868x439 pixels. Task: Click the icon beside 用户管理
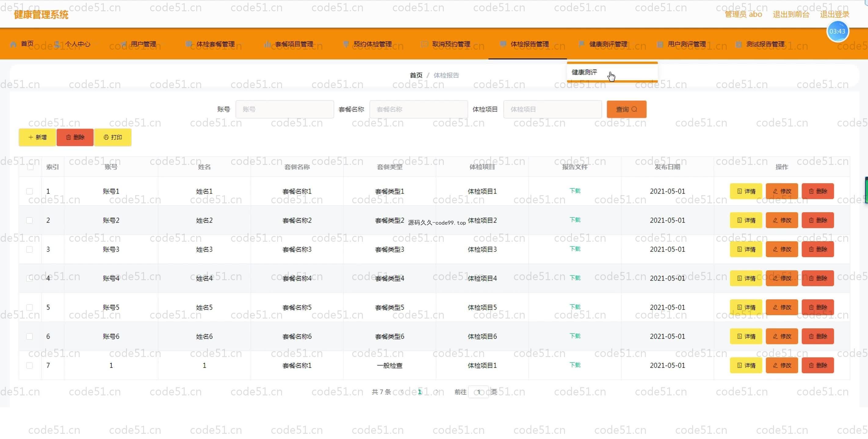[x=123, y=44]
